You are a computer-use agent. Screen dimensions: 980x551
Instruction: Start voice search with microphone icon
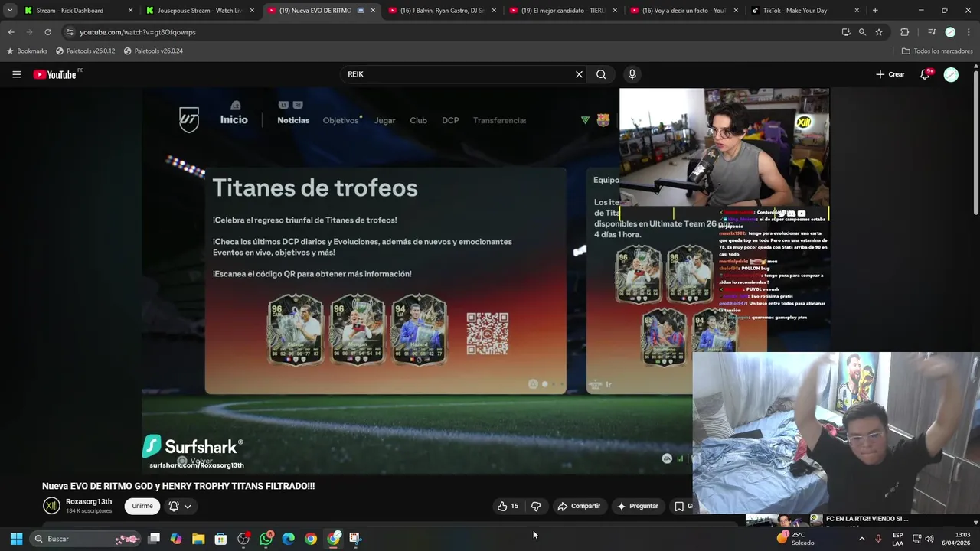(x=632, y=74)
